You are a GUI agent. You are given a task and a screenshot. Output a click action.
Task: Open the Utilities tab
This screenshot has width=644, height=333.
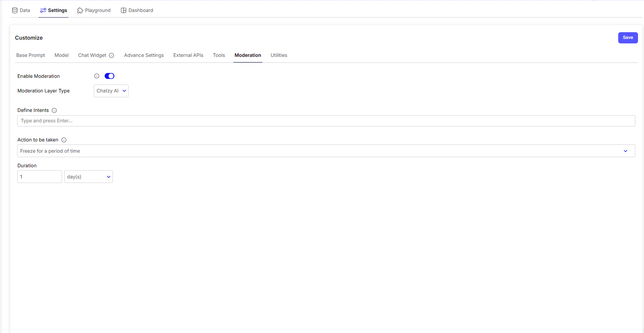[279, 55]
